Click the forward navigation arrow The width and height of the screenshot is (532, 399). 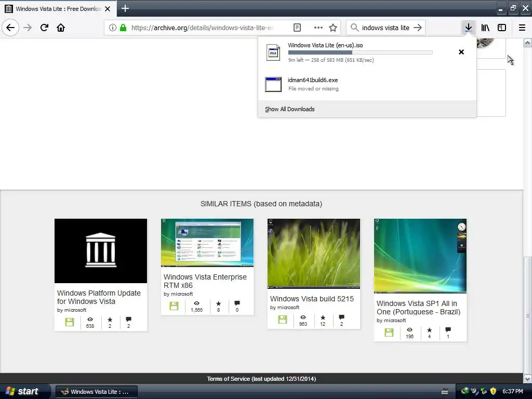pyautogui.click(x=28, y=28)
